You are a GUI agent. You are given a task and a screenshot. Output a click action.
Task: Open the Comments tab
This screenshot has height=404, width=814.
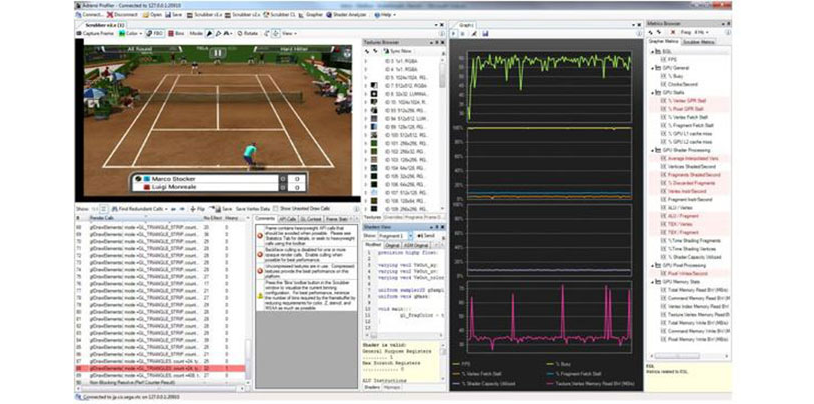coord(265,219)
